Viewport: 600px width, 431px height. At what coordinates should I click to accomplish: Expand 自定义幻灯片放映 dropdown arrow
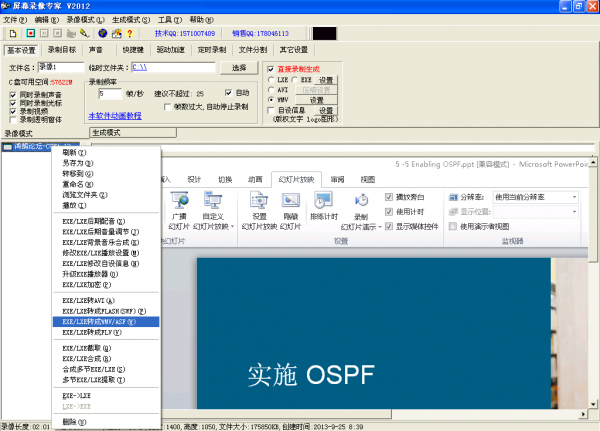[232, 227]
